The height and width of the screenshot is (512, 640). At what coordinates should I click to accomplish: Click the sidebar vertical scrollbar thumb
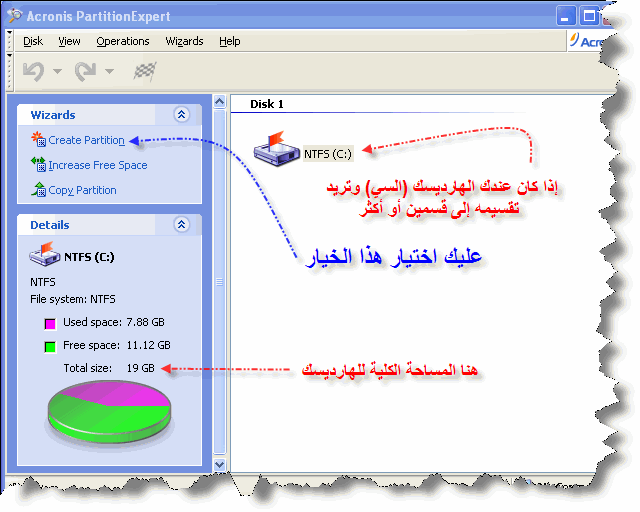[220, 282]
